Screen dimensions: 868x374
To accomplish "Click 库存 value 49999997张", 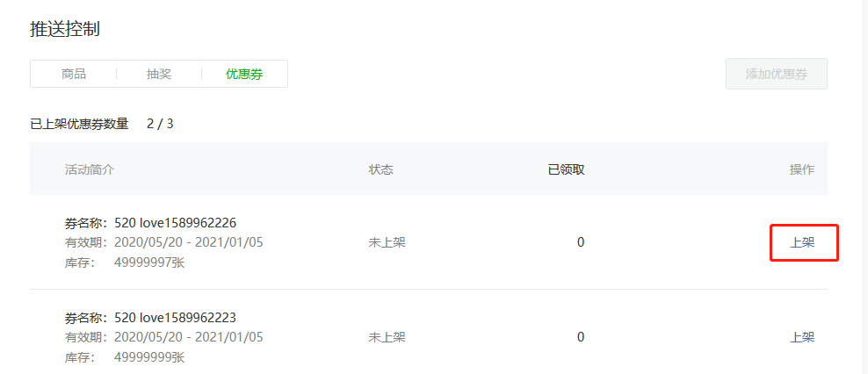I will tap(149, 263).
